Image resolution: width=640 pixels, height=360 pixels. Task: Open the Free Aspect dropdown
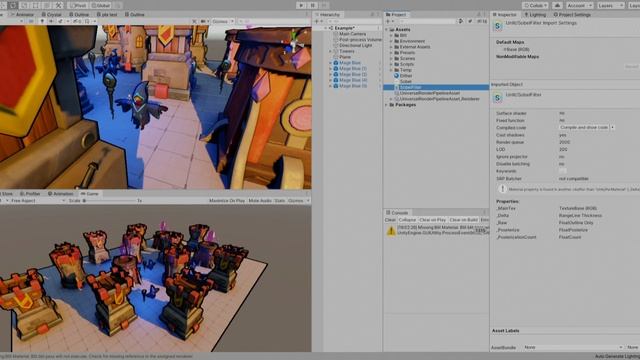38,201
